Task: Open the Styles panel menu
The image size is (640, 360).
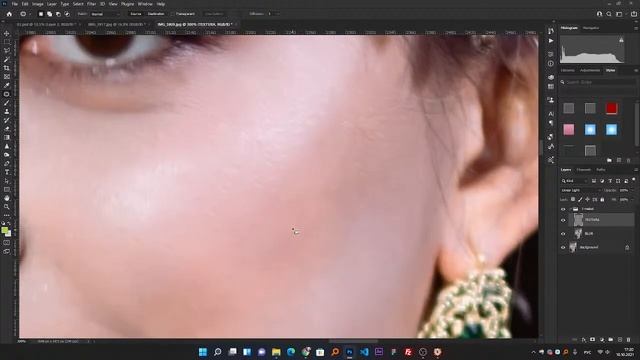Action: [x=636, y=71]
